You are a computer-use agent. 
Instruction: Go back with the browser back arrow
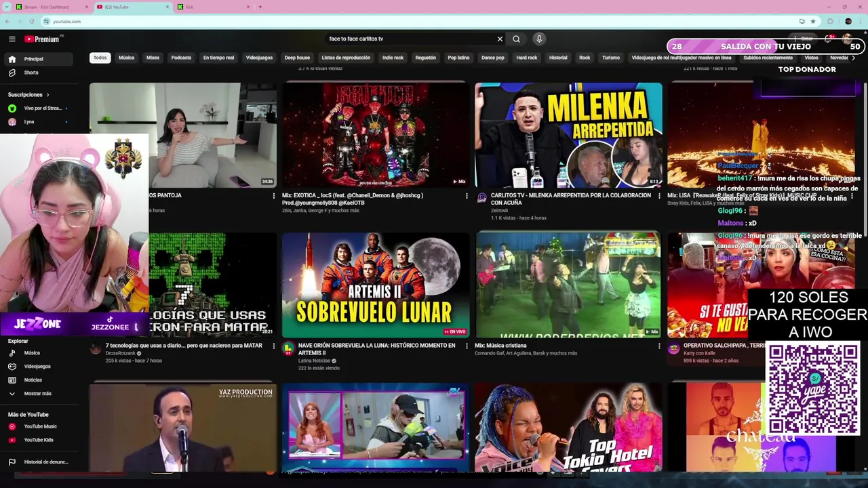coord(8,21)
